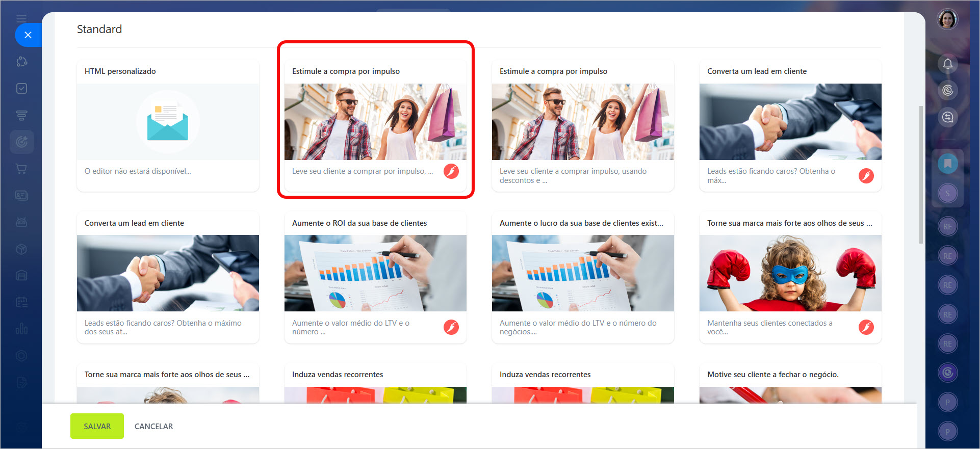980x449 pixels.
Task: Open the bookmark icon in right bar
Action: 947,164
